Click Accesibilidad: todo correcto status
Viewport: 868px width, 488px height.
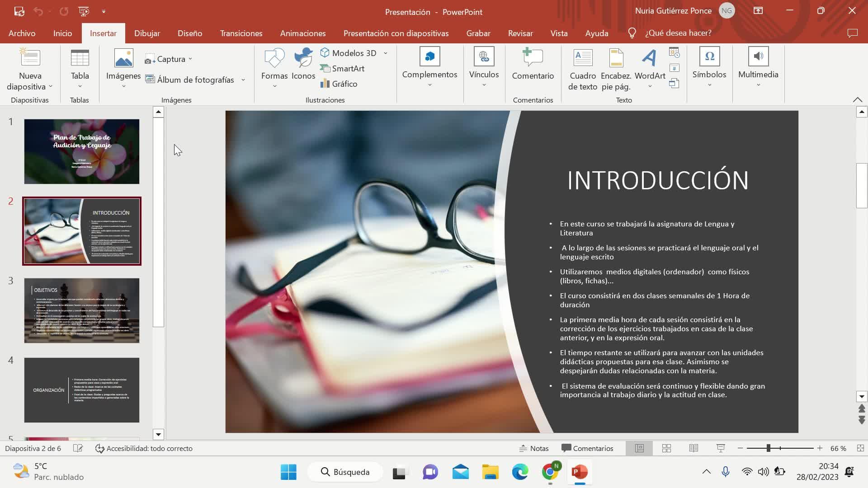tap(144, 448)
